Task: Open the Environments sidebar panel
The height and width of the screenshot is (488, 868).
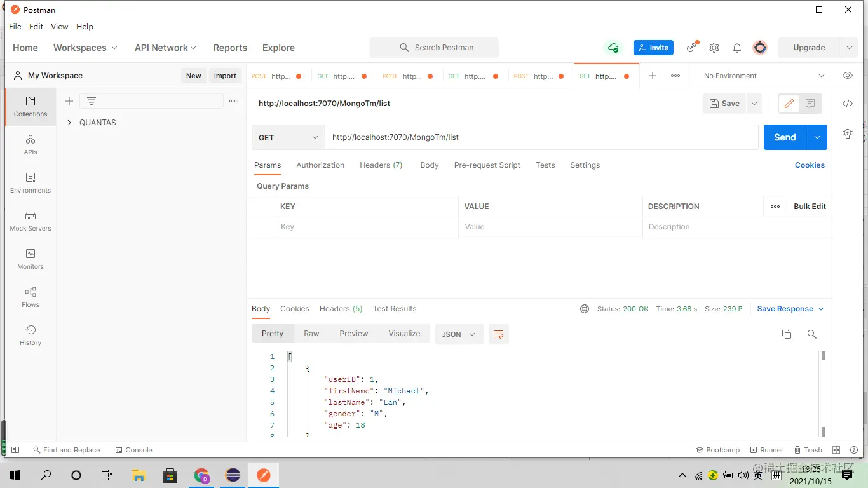Action: click(x=31, y=183)
